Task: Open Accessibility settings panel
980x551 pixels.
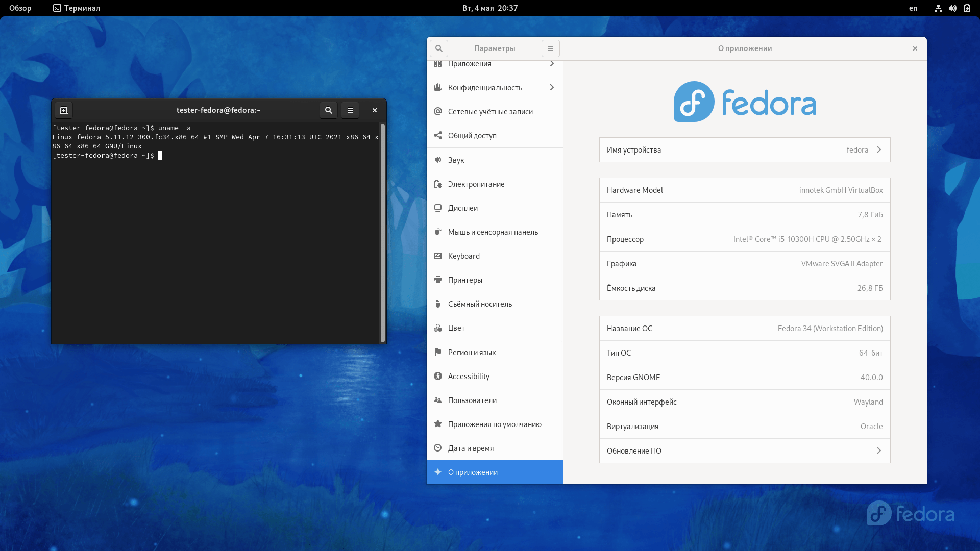Action: tap(468, 377)
